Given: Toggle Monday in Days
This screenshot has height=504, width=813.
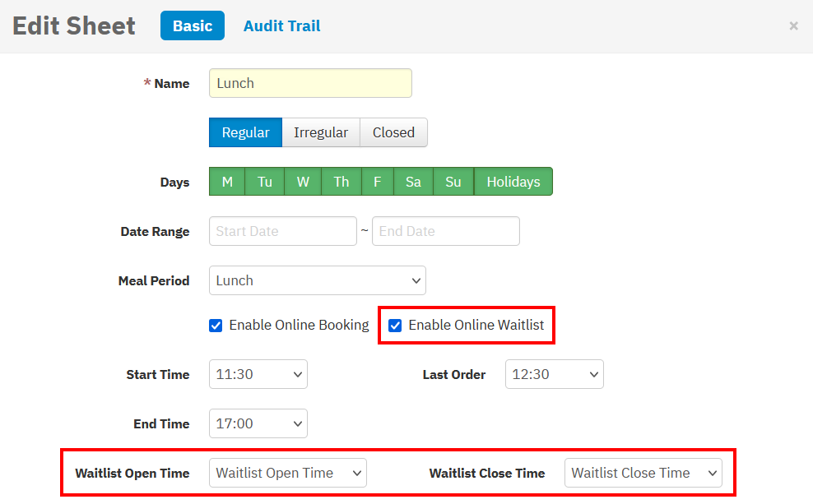Looking at the screenshot, I should point(227,182).
